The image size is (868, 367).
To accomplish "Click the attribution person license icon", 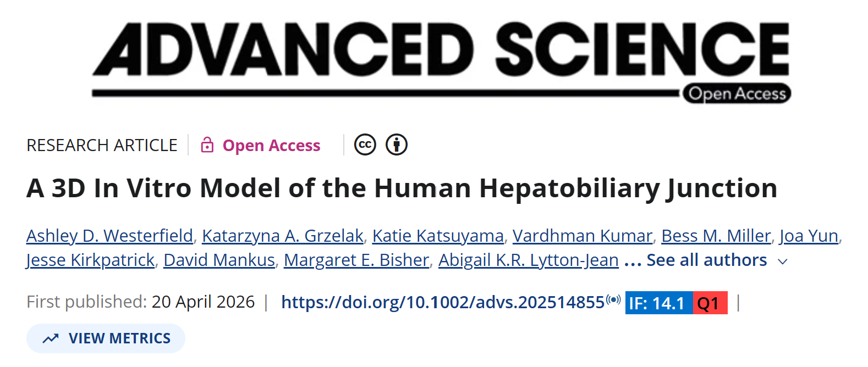I will pyautogui.click(x=397, y=145).
